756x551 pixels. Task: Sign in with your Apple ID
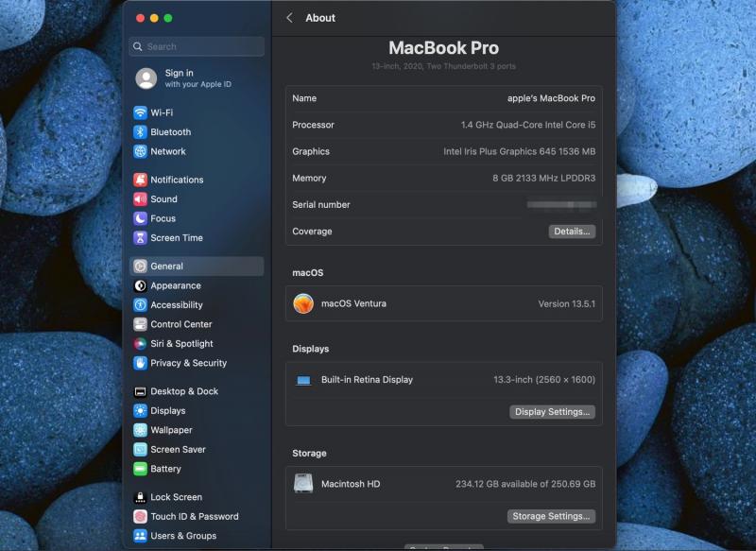(x=198, y=78)
